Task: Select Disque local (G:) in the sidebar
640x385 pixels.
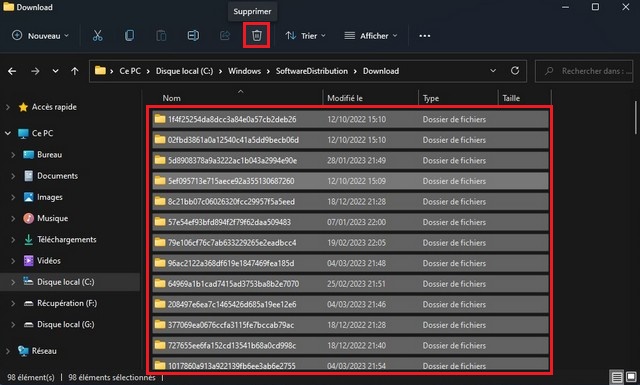Action: point(65,325)
